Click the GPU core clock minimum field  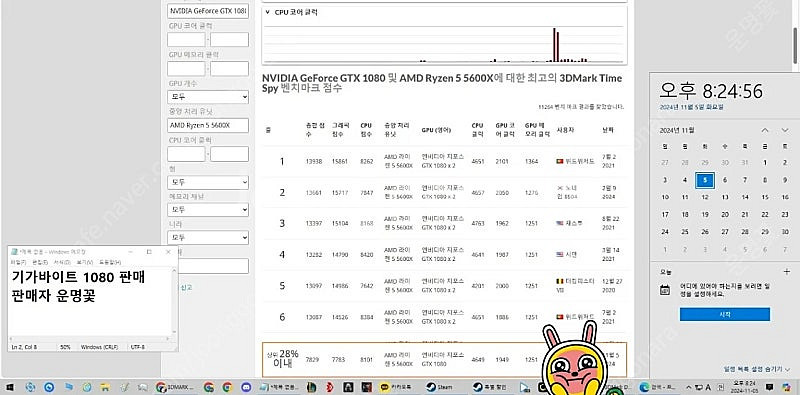point(186,40)
